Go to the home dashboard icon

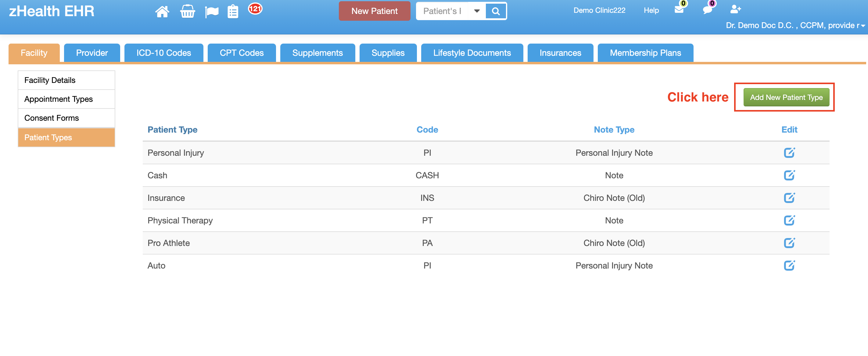click(x=162, y=12)
